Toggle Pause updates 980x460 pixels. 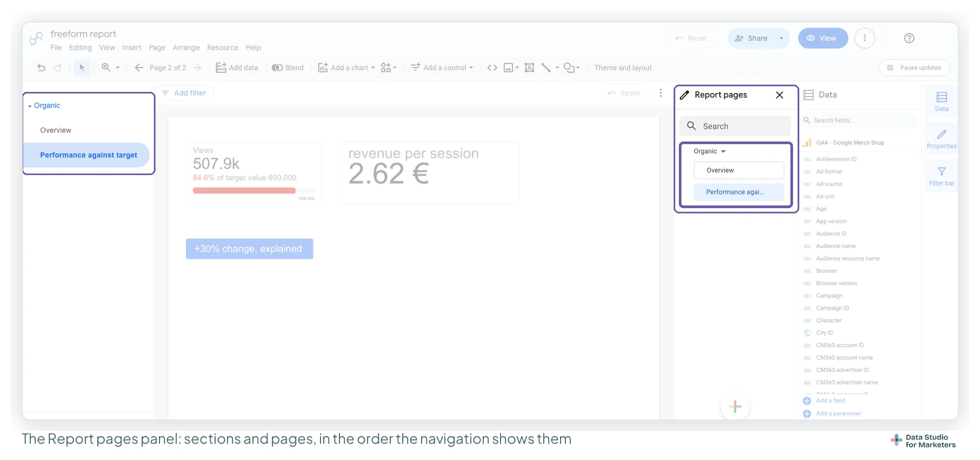[x=915, y=68]
